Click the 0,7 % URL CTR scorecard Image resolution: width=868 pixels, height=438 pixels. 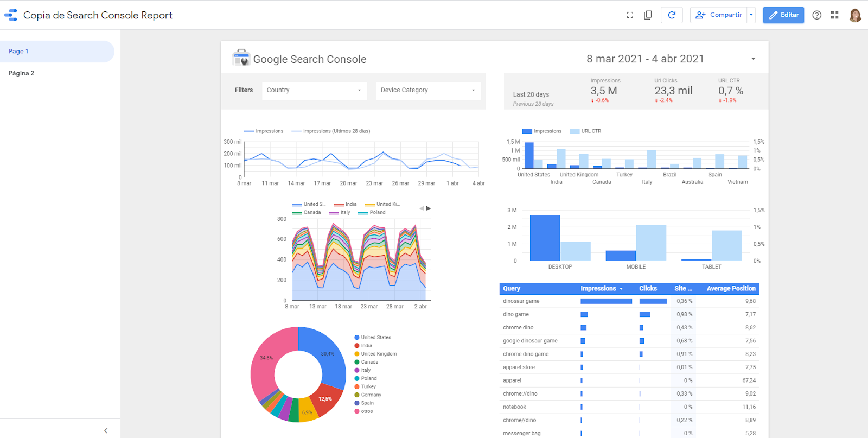(x=731, y=91)
